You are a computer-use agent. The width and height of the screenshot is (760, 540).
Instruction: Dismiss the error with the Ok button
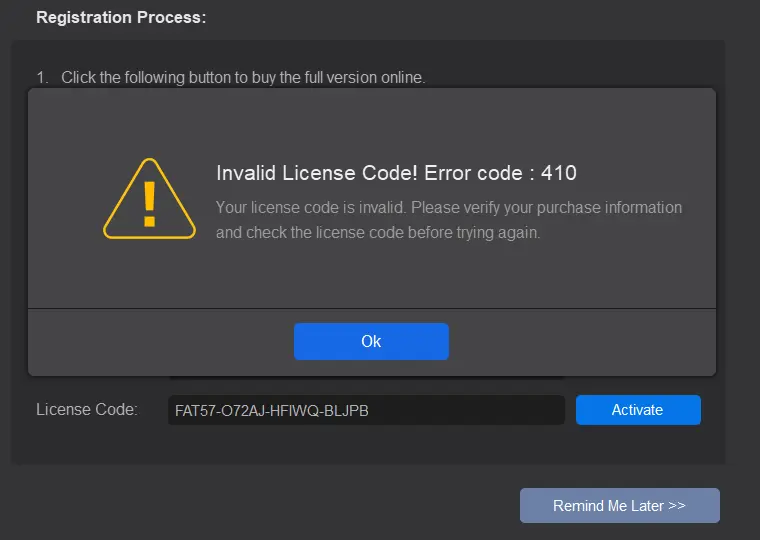[371, 341]
